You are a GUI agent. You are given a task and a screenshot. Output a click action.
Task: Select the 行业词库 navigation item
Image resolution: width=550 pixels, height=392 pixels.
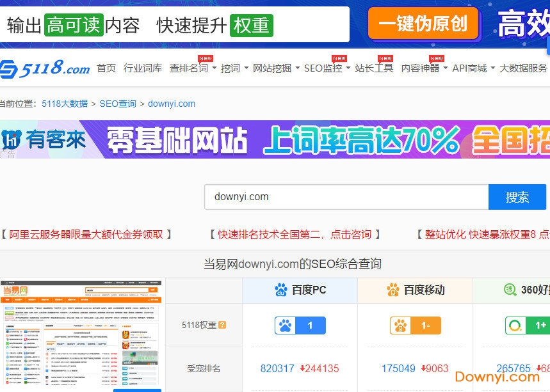[x=143, y=68]
